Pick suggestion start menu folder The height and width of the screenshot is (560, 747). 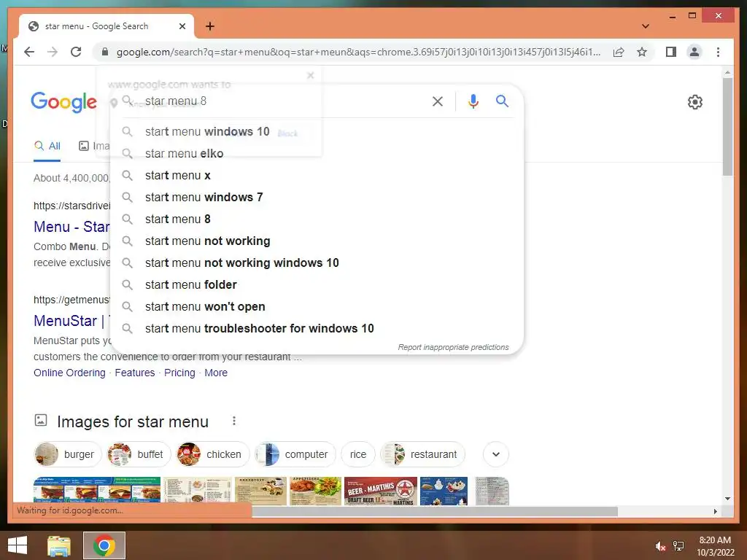pos(317,285)
